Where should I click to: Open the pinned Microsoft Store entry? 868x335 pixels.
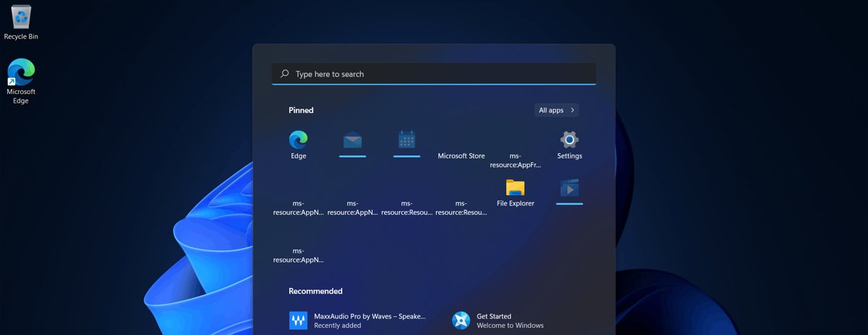[x=461, y=156]
